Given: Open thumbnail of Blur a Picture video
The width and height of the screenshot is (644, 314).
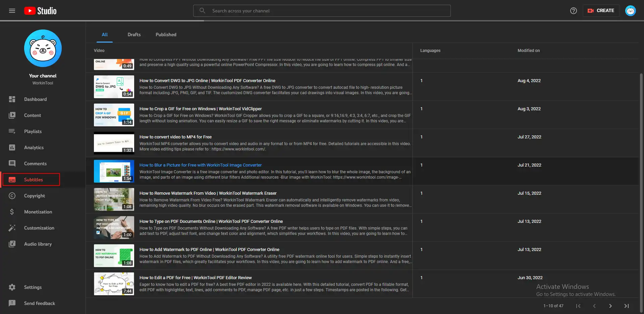Looking at the screenshot, I should (x=114, y=171).
